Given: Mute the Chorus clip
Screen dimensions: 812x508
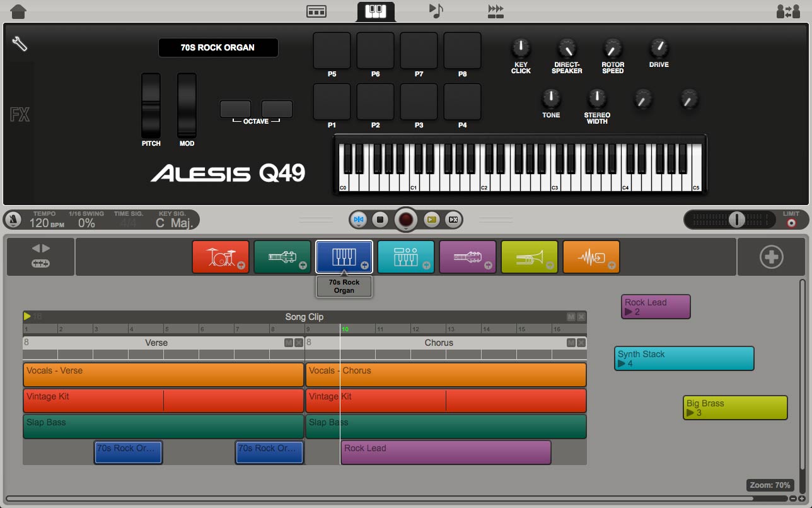Looking at the screenshot, I should click(x=571, y=343).
